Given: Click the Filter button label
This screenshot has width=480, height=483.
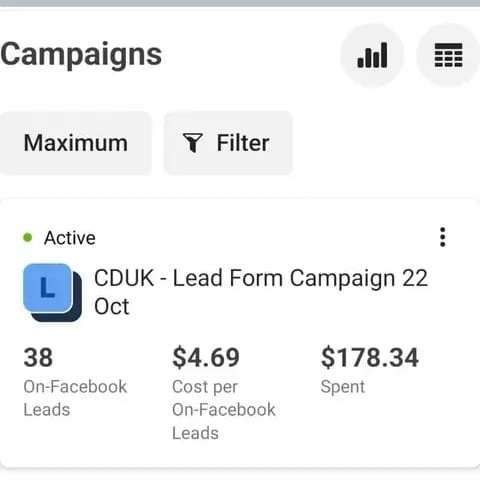Looking at the screenshot, I should point(243,143).
